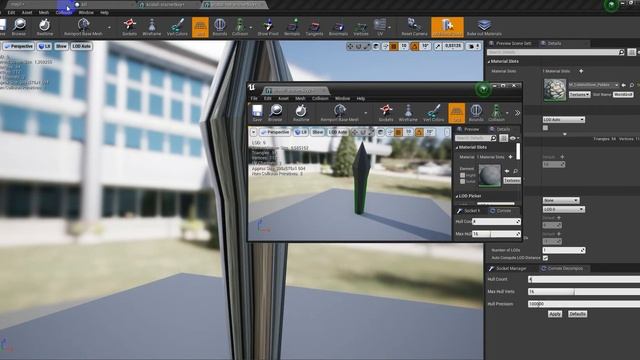This screenshot has width=640, height=360.
Task: Open Mesh menu in main window
Action: 44,13
